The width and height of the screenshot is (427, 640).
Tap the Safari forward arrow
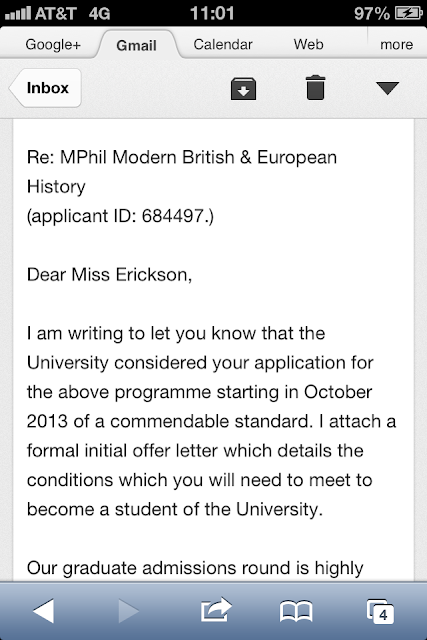click(x=129, y=611)
